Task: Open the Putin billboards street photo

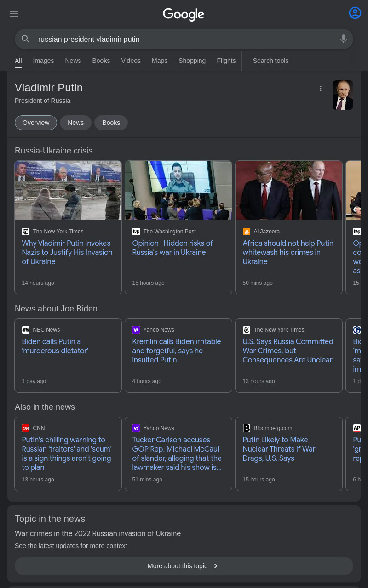Action: coord(68,191)
